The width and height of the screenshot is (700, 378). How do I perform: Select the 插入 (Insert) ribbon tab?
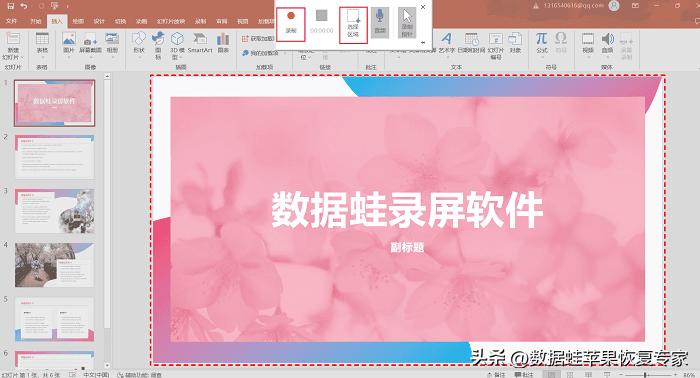(x=57, y=21)
